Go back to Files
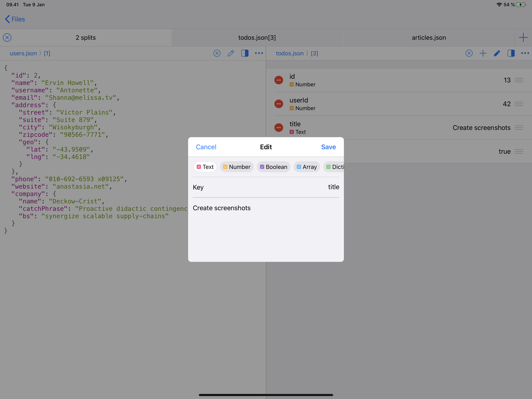This screenshot has height=399, width=532. pyautogui.click(x=15, y=19)
